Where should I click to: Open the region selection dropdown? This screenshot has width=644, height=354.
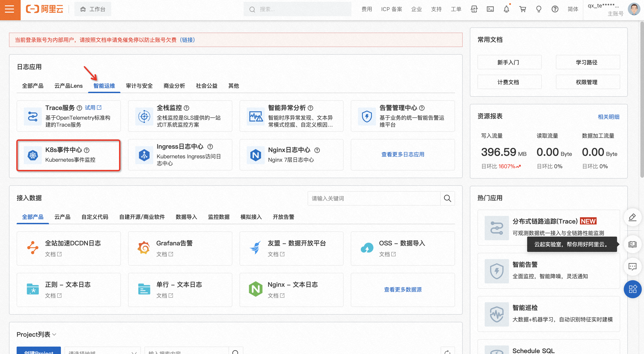(x=102, y=352)
